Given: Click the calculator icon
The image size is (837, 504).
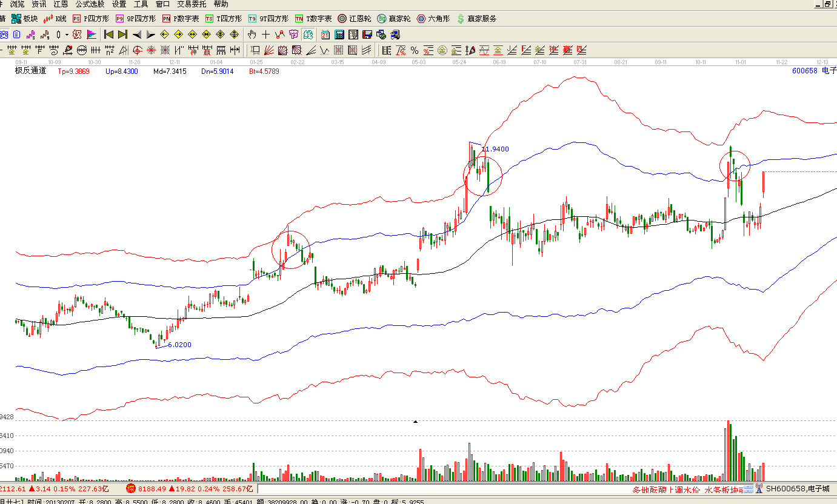Looking at the screenshot, I should pos(339,34).
